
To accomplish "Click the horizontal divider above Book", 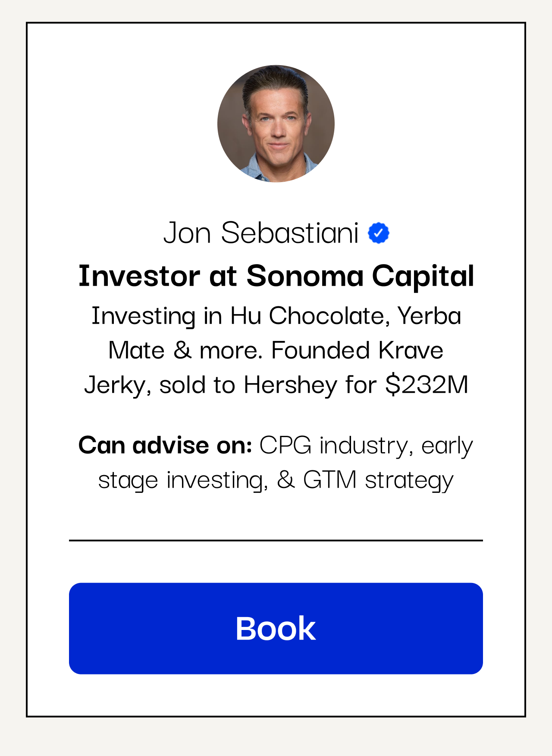I will tap(276, 540).
